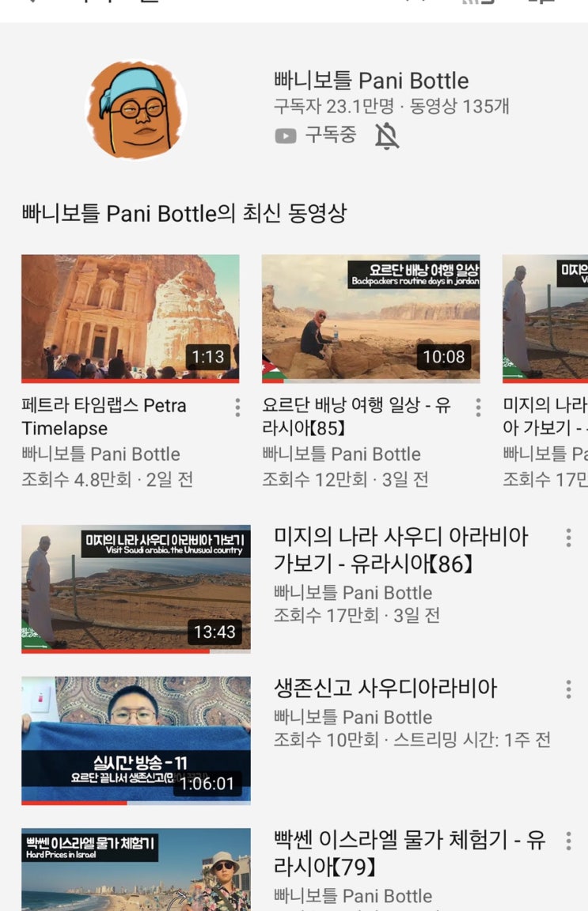
Task: Click the red progress bar on the live stream thumbnail
Action: pos(74,803)
